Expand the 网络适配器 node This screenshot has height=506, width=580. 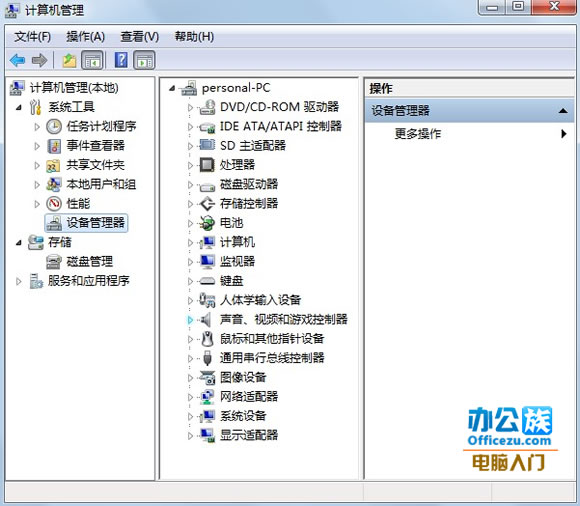(x=190, y=397)
